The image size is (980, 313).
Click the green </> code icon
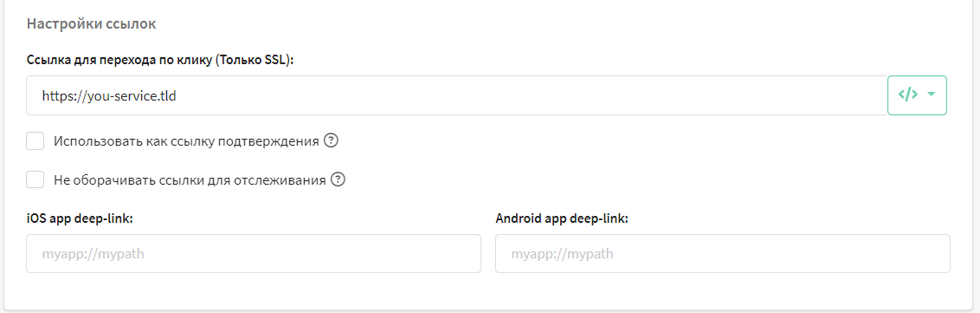pos(908,95)
